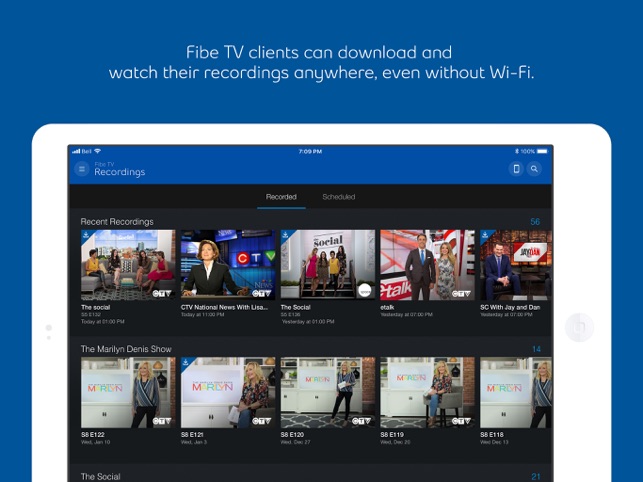Switch to the Recorded tab
Viewport: 643px width, 482px height.
coord(281,197)
